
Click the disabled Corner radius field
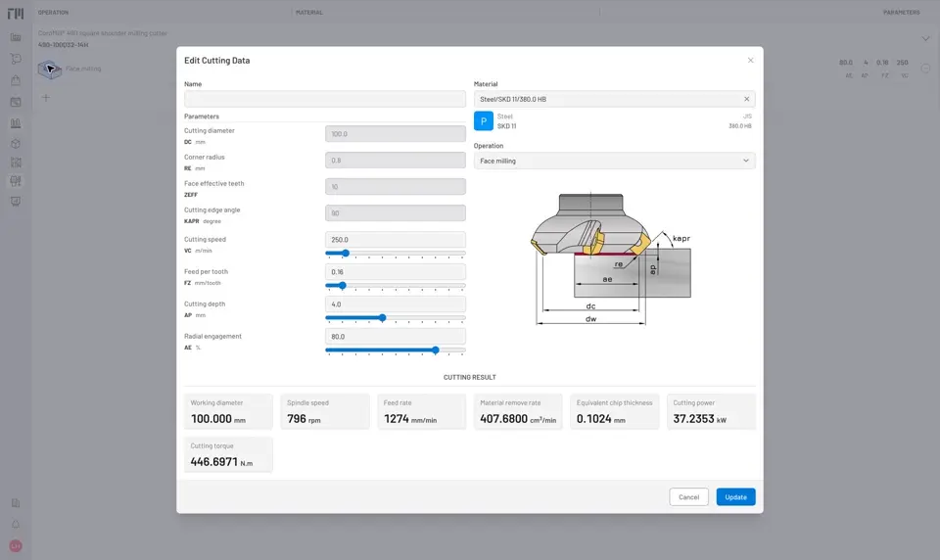tap(395, 161)
